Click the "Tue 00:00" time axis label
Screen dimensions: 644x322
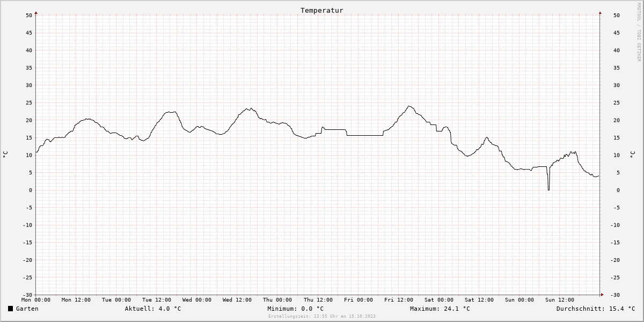coord(116,300)
